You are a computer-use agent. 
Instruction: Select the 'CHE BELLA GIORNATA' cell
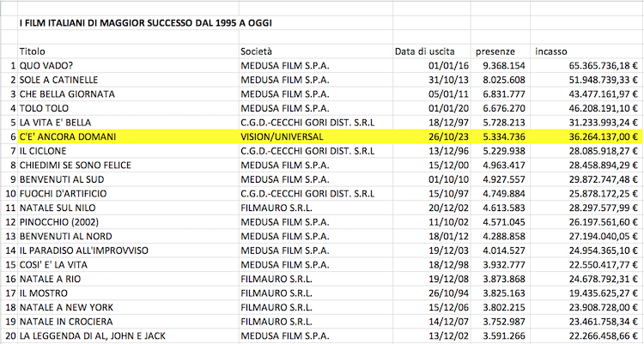click(128, 94)
